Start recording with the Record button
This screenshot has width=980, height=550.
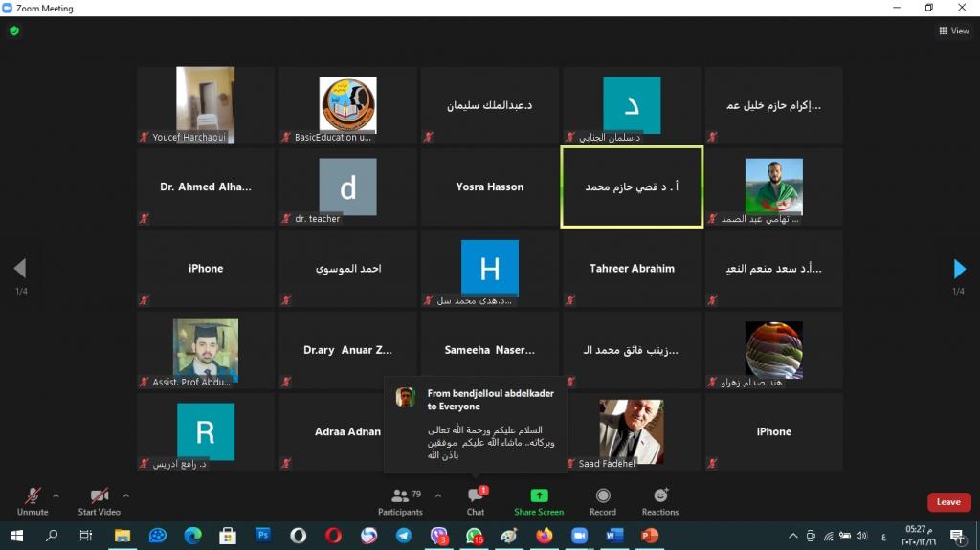(x=603, y=500)
